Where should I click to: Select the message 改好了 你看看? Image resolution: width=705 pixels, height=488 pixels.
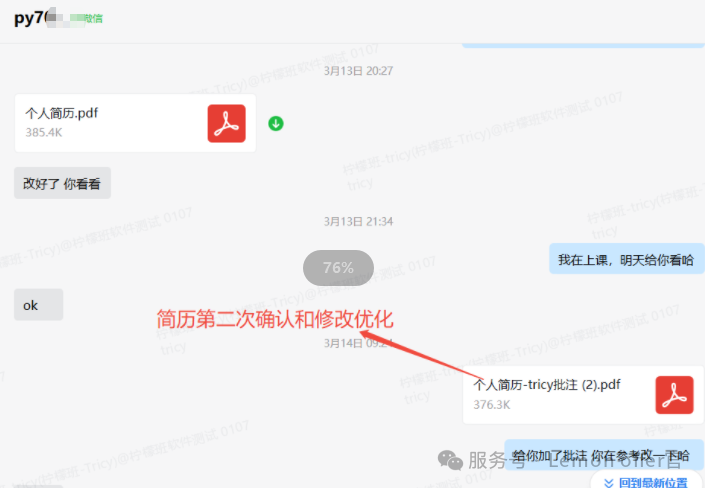(x=62, y=183)
